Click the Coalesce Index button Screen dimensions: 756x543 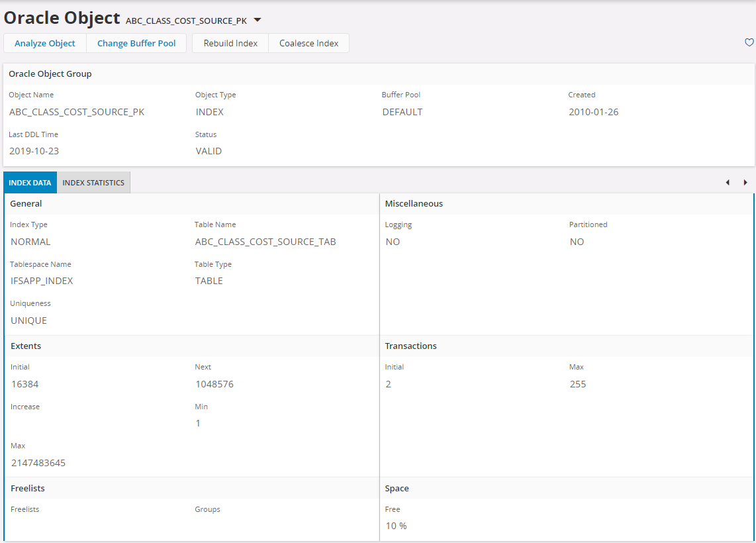(x=308, y=42)
